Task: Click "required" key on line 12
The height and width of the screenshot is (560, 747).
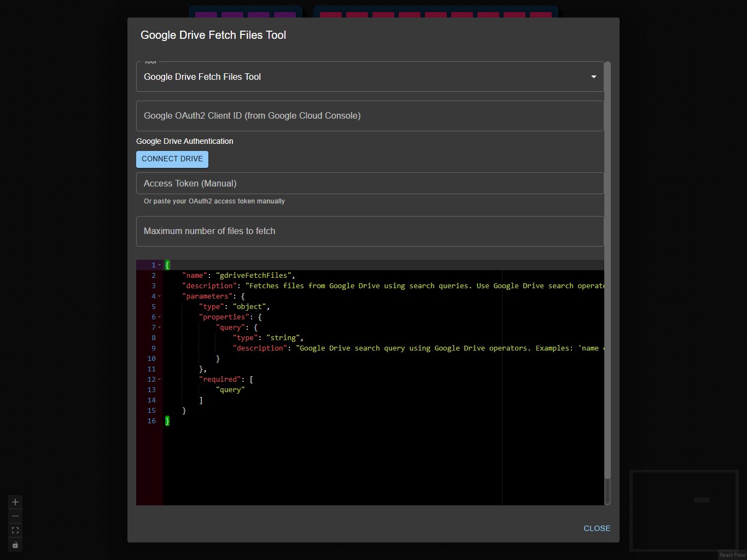Action: (x=220, y=380)
